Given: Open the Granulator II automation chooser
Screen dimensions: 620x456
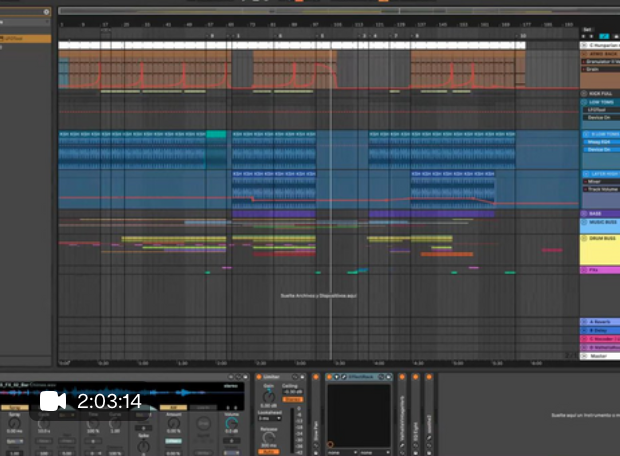Looking at the screenshot, I should click(601, 62).
